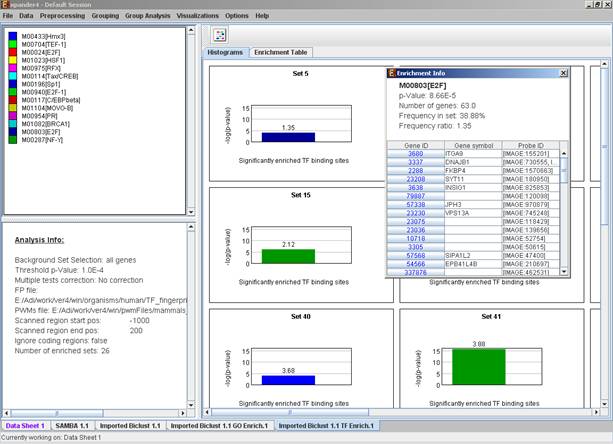The height and width of the screenshot is (444, 613).
Task: Click the FKBP4 gene symbol cell
Action: click(x=473, y=171)
